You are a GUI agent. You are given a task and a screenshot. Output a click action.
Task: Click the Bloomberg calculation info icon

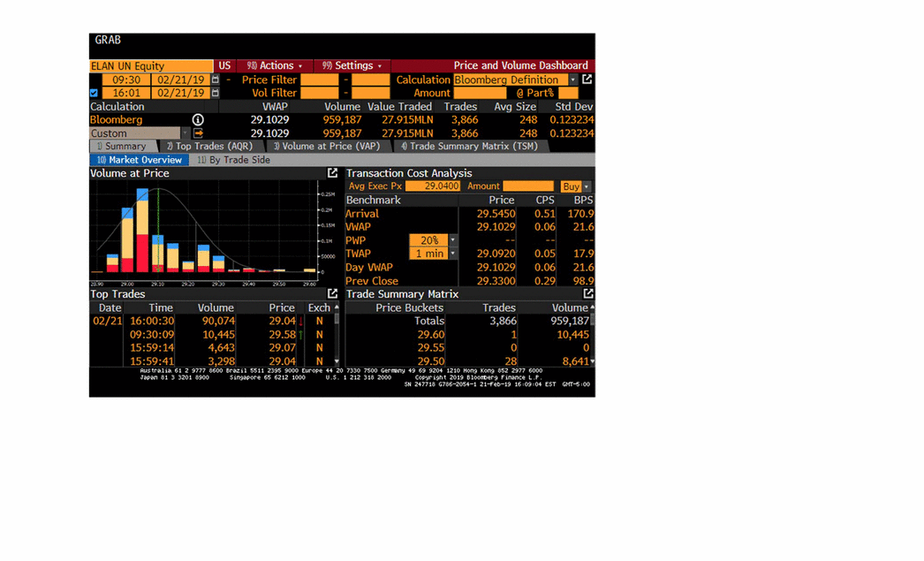198,120
